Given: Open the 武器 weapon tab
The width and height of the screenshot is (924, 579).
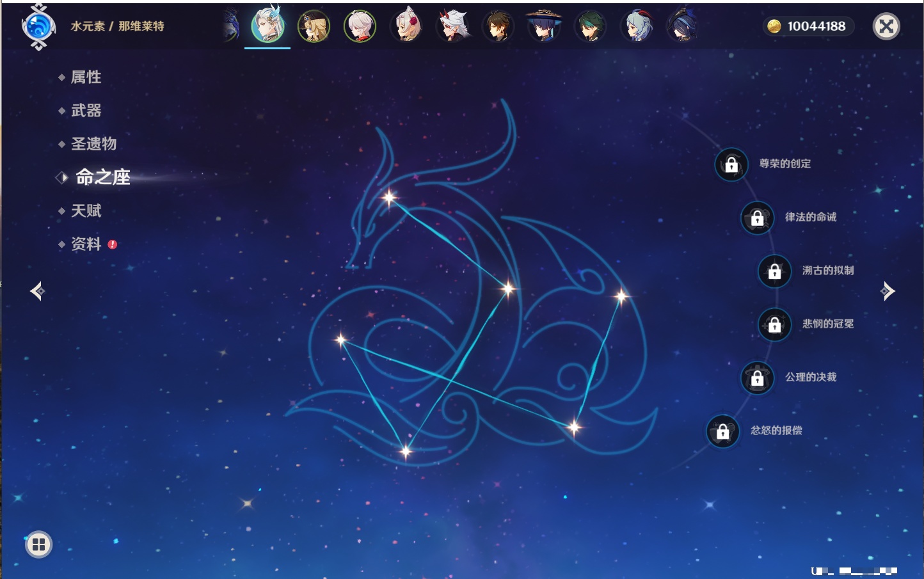Looking at the screenshot, I should pyautogui.click(x=86, y=111).
